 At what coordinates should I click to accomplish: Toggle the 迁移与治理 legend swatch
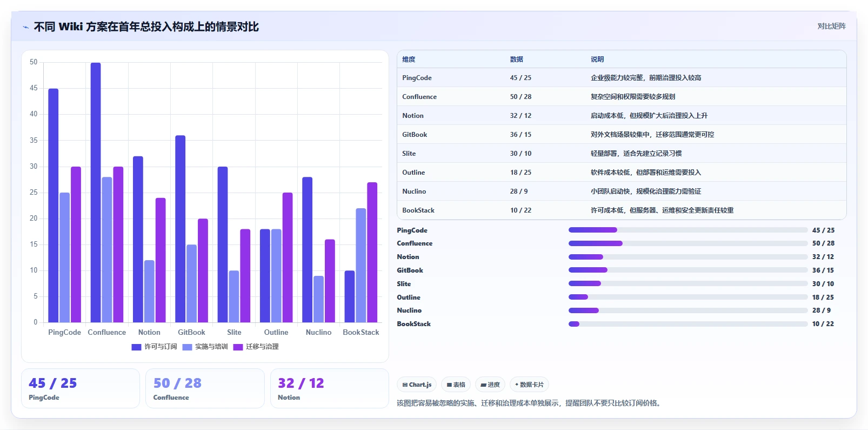tap(238, 347)
